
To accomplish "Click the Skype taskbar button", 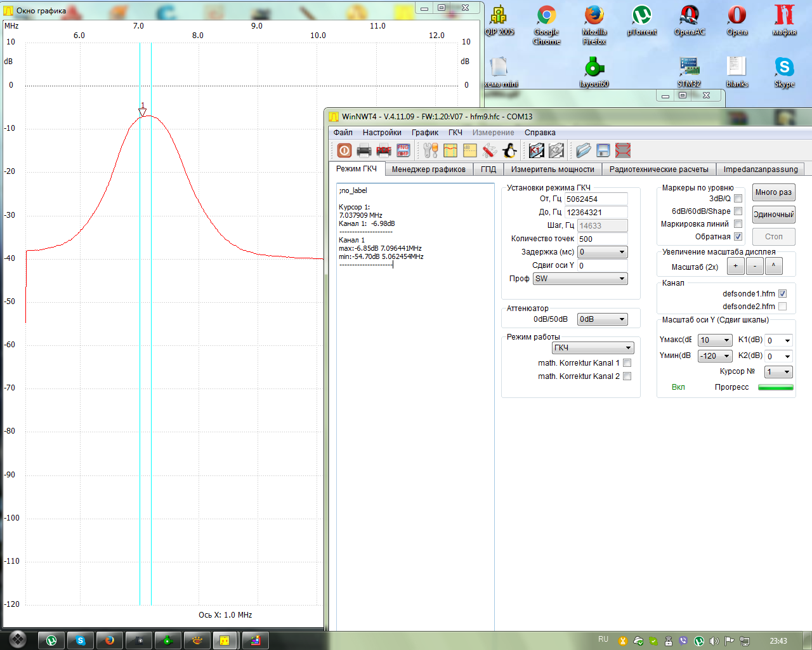I will pos(81,640).
